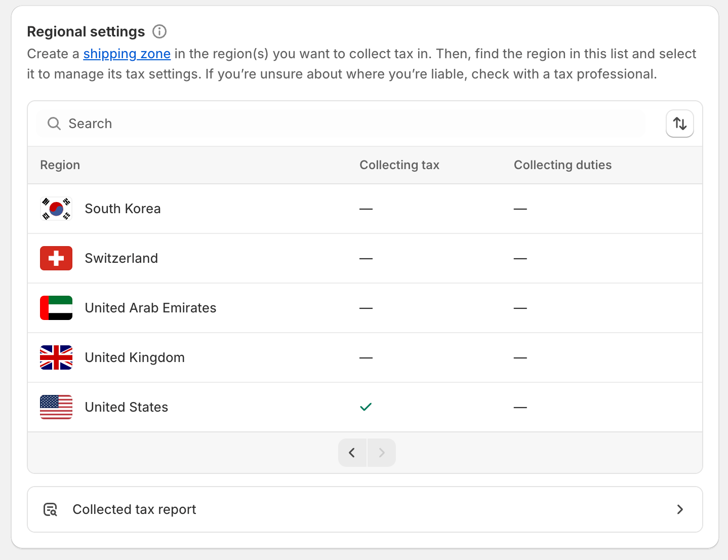Click the South Korea flag icon
This screenshot has width=728, height=560.
56,209
